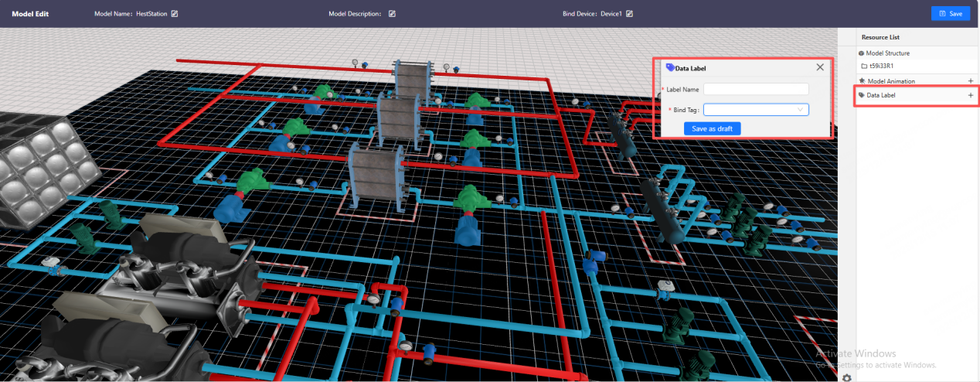980x382 pixels.
Task: Open the Bind Tag dropdown
Action: point(755,110)
